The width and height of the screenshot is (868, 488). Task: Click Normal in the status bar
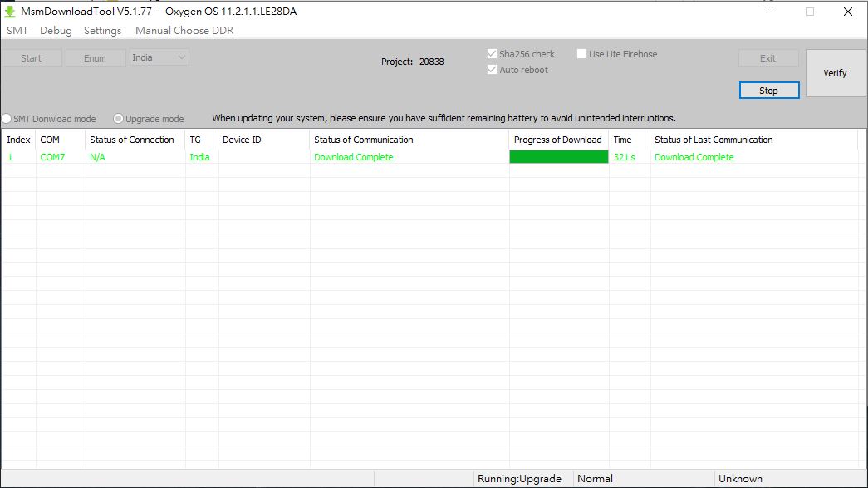pyautogui.click(x=595, y=479)
